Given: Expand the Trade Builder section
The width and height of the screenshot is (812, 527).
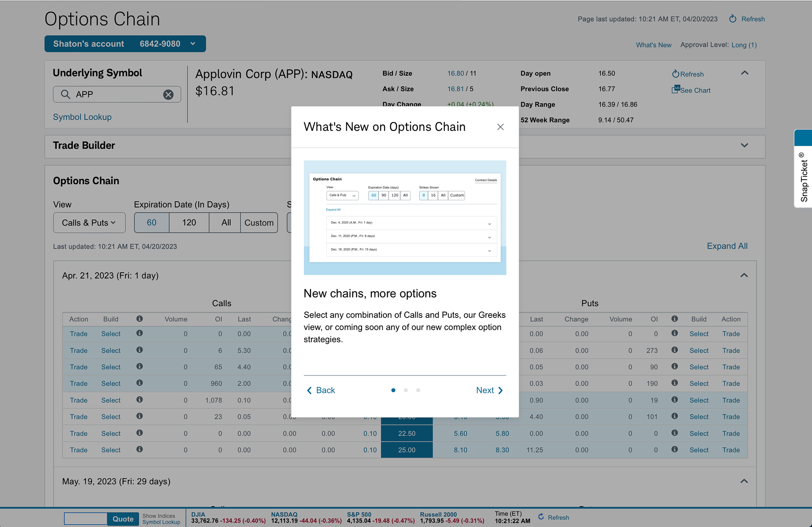Looking at the screenshot, I should [744, 146].
